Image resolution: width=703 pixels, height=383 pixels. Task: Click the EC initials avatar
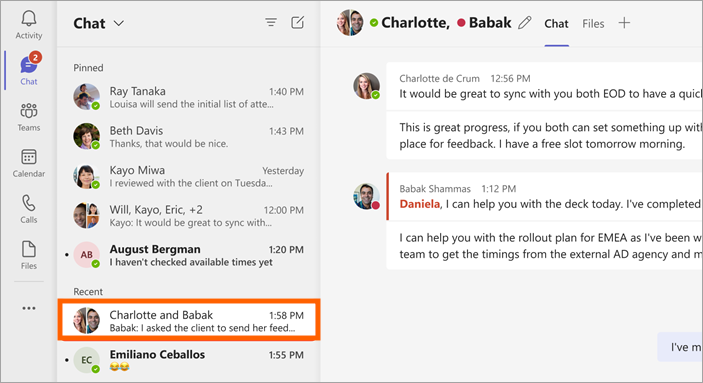click(x=87, y=360)
